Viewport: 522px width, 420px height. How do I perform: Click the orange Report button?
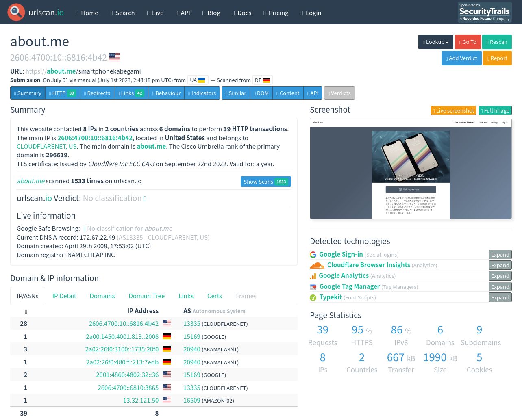point(497,58)
